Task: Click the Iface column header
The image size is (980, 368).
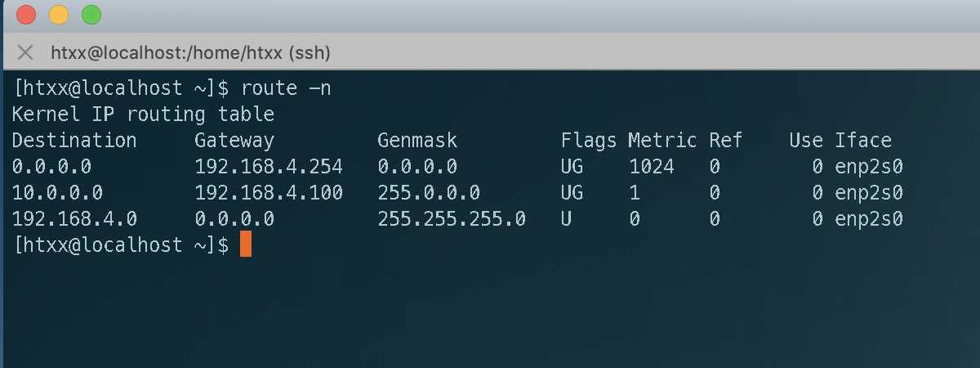Action: pyautogui.click(x=863, y=140)
